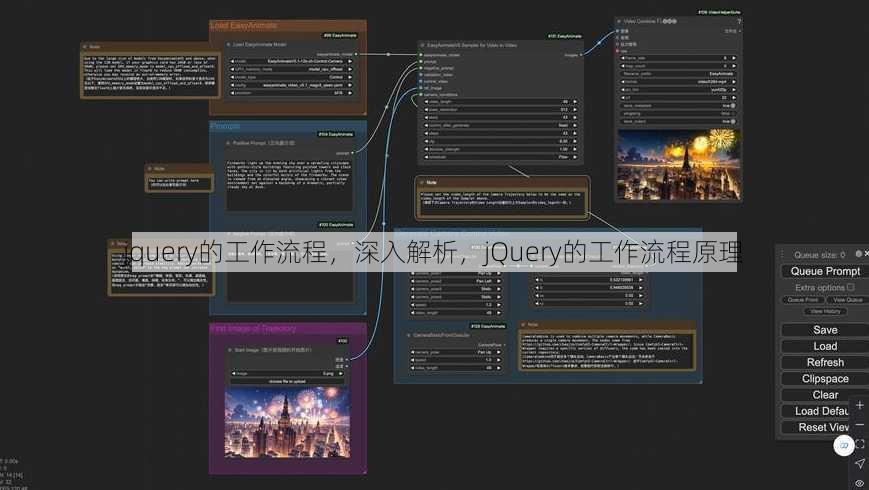Collapse the Video Combine node via its title dot
This screenshot has height=490, width=869.
619,21
